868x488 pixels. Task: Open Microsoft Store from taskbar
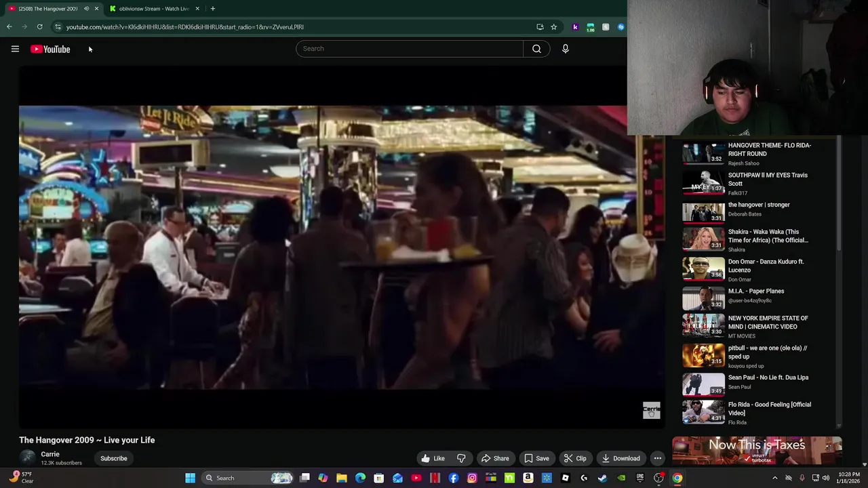point(379,478)
